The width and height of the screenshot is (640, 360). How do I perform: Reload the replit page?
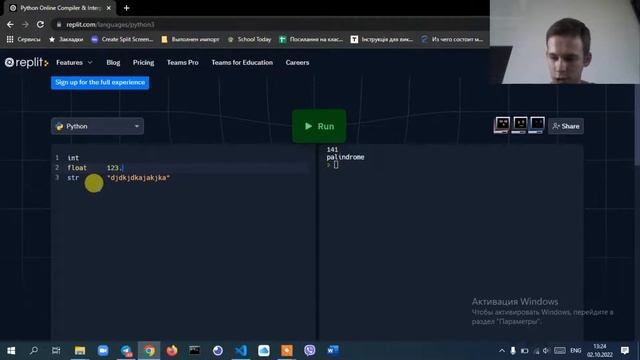pos(40,24)
